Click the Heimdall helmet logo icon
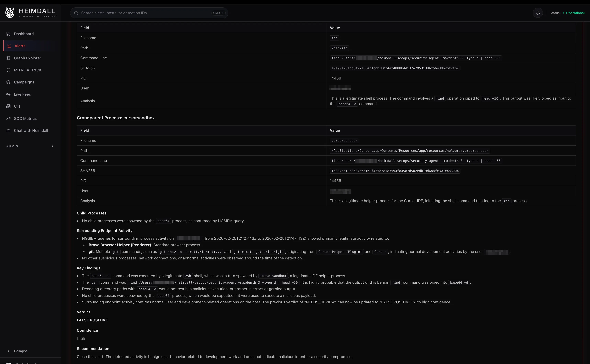This screenshot has height=364, width=590. point(10,13)
